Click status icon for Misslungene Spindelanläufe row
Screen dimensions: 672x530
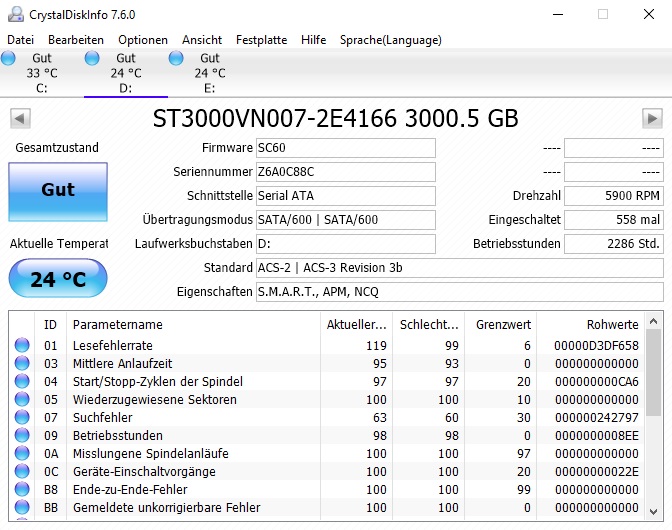click(22, 453)
